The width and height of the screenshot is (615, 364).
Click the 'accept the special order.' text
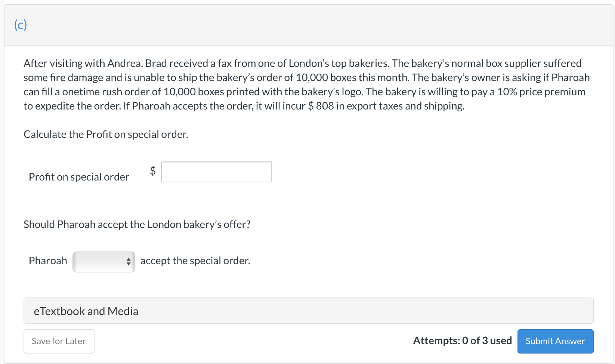click(195, 260)
